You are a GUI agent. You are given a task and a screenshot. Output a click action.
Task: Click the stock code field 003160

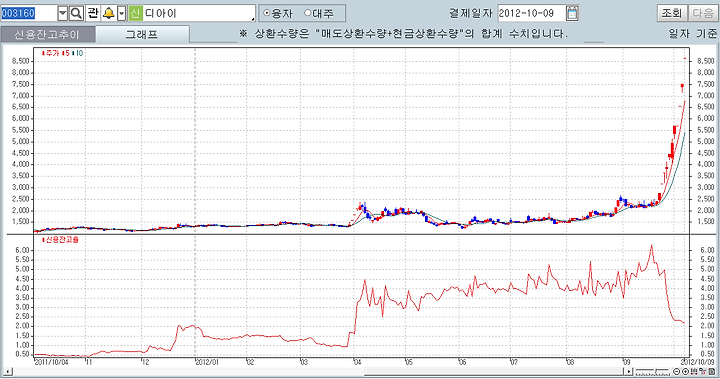[29, 13]
